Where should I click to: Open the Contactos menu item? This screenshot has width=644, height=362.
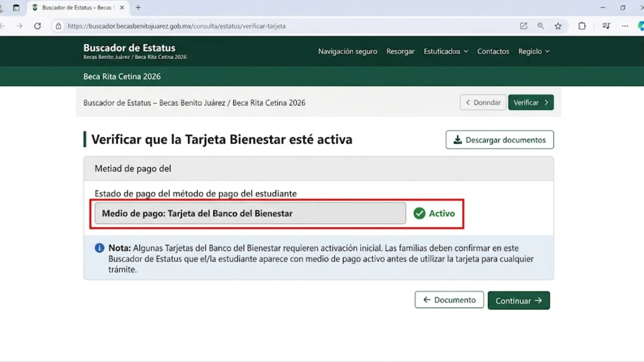click(493, 51)
